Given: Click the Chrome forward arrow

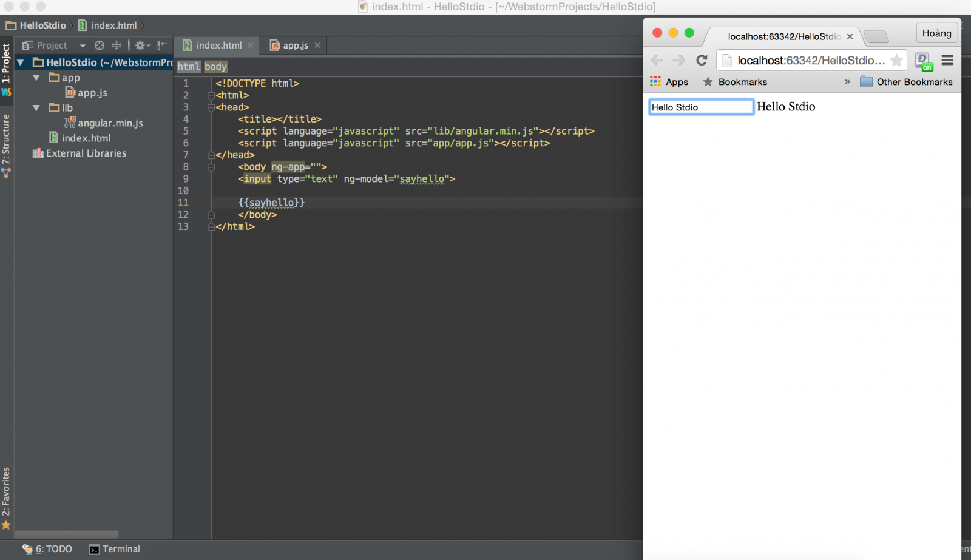Looking at the screenshot, I should tap(679, 60).
